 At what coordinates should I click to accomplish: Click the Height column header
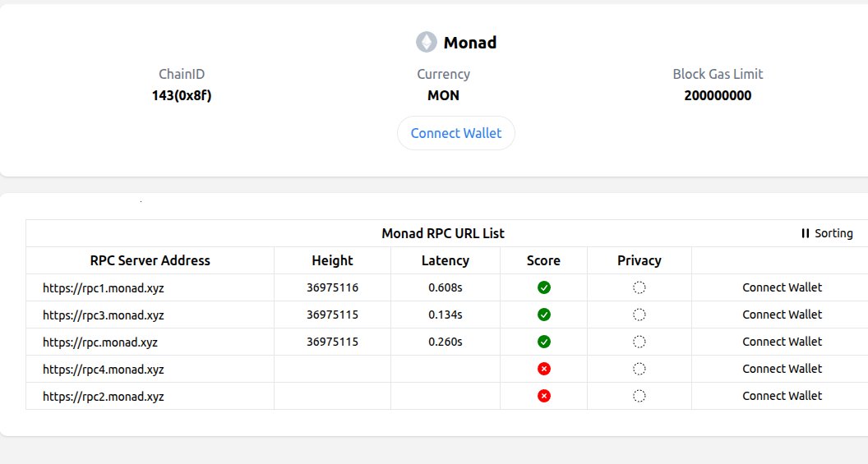(x=332, y=260)
